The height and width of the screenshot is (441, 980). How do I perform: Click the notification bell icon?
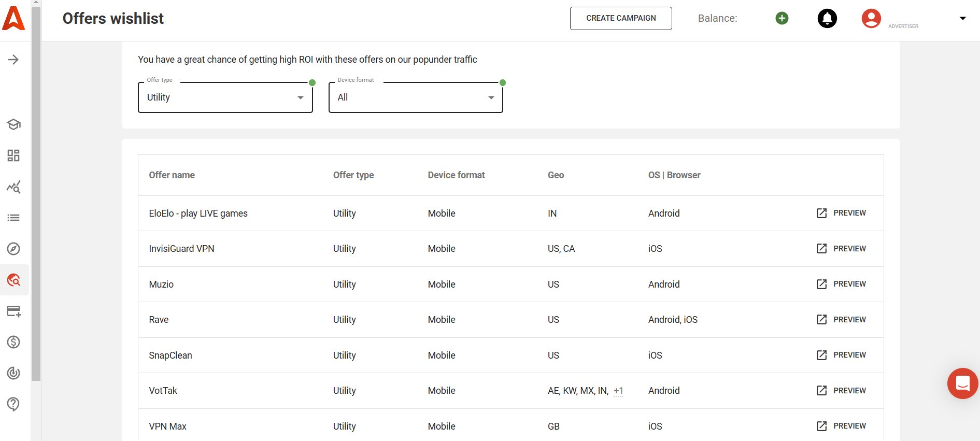827,18
